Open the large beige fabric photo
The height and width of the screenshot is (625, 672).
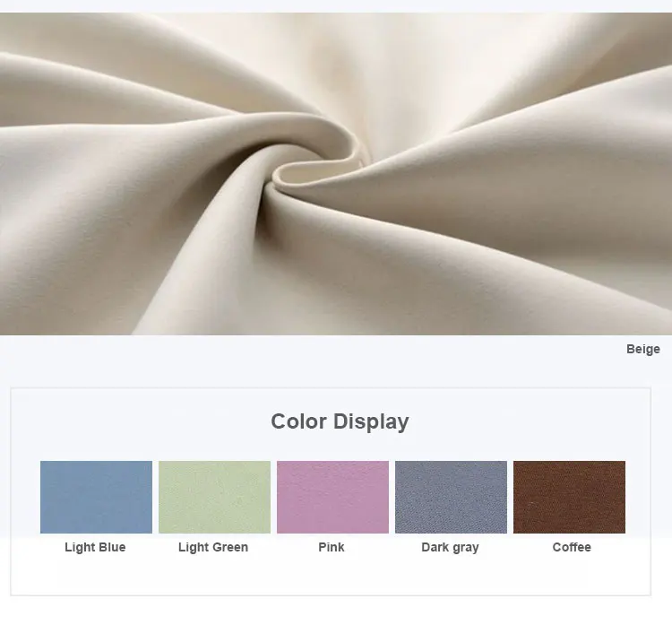pyautogui.click(x=336, y=174)
